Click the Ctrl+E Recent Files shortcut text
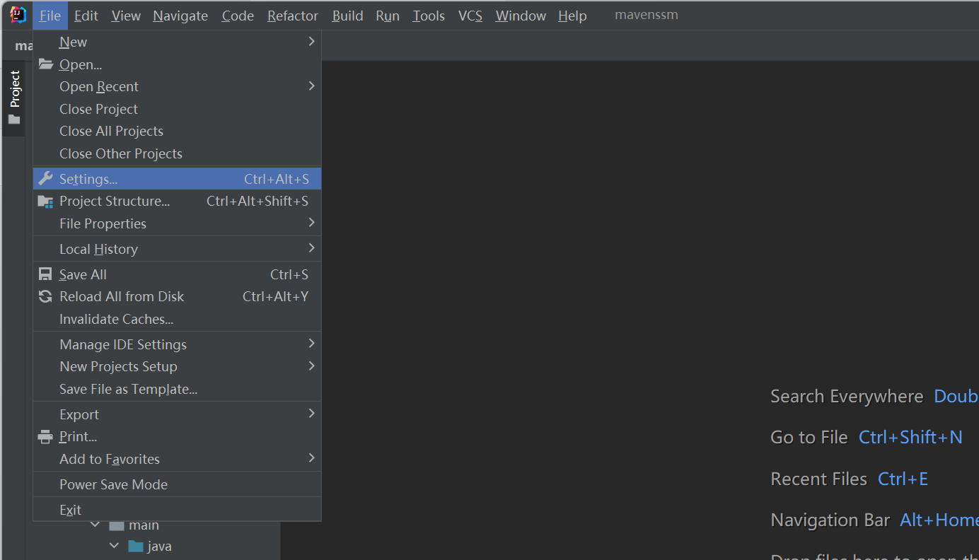Image resolution: width=979 pixels, height=560 pixels. [903, 479]
